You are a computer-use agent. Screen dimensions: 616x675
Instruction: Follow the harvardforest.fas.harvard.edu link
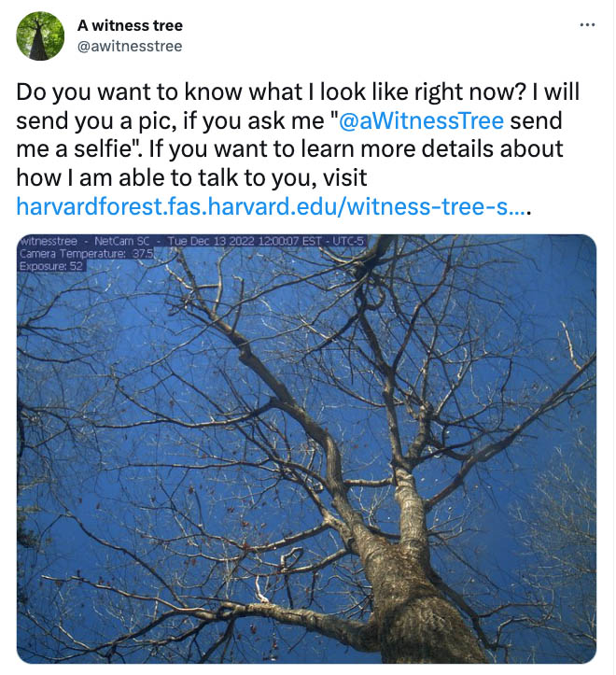click(271, 206)
